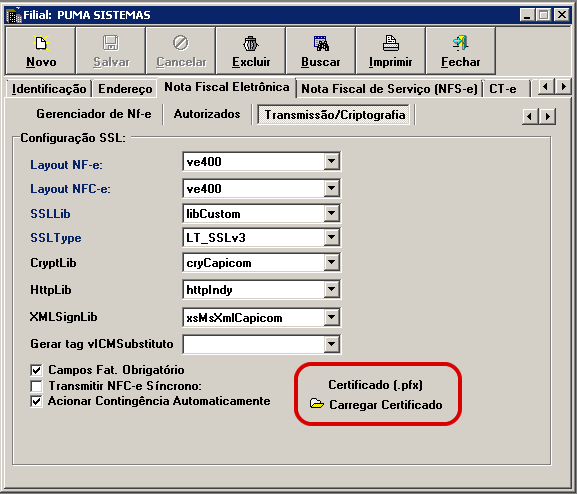Open the Gerenciador de Nf-e sub-tab
Viewport: 577px width, 494px height.
[x=94, y=114]
